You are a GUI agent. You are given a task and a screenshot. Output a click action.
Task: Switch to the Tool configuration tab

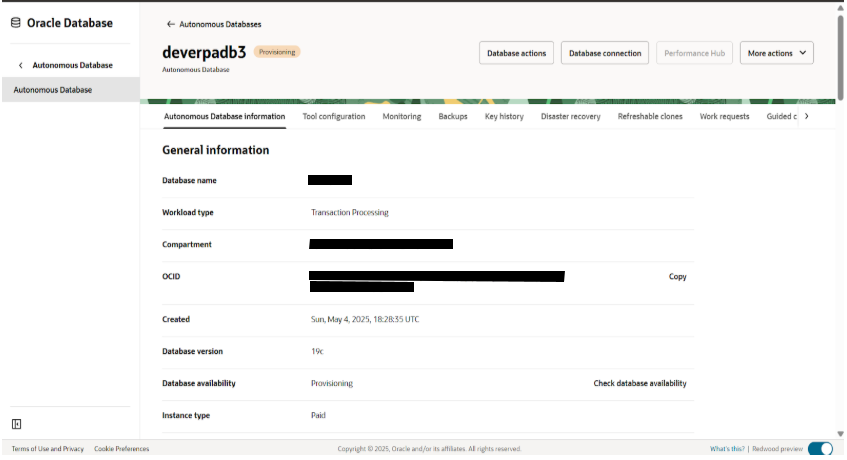click(x=334, y=116)
